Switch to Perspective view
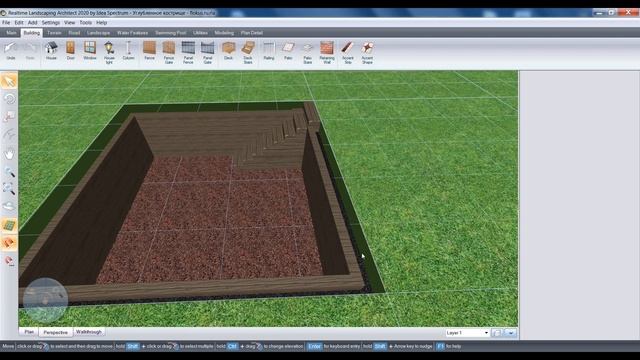This screenshot has height=360, width=640. tap(56, 332)
